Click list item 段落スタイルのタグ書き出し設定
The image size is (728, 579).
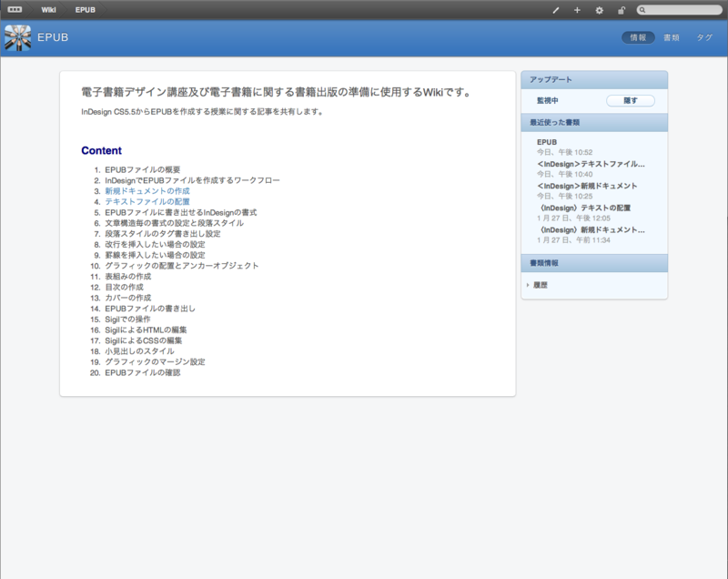click(x=163, y=234)
